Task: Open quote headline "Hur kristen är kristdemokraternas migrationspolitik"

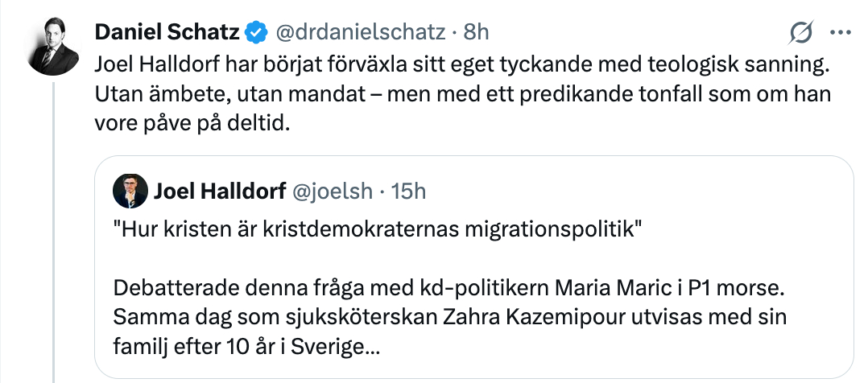Action: 377,228
